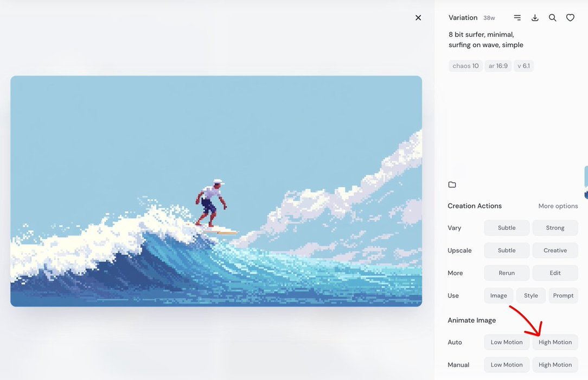Click the magnifier search icon
Image resolution: width=588 pixels, height=380 pixels.
tap(552, 18)
